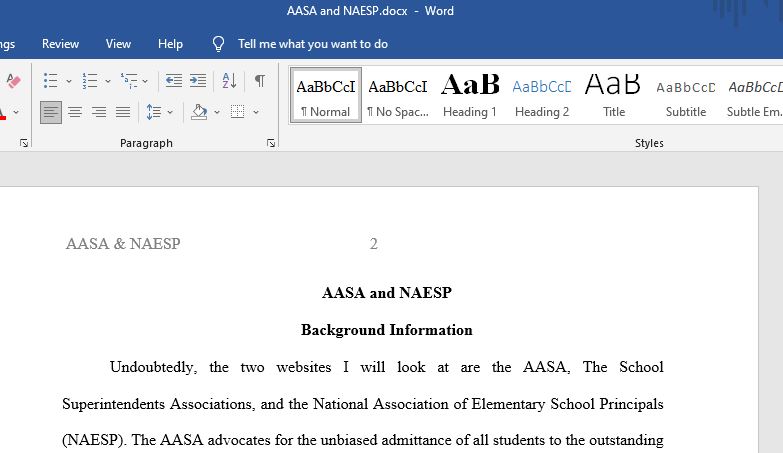Open the Review ribbon tab
The width and height of the screenshot is (783, 453).
point(60,44)
